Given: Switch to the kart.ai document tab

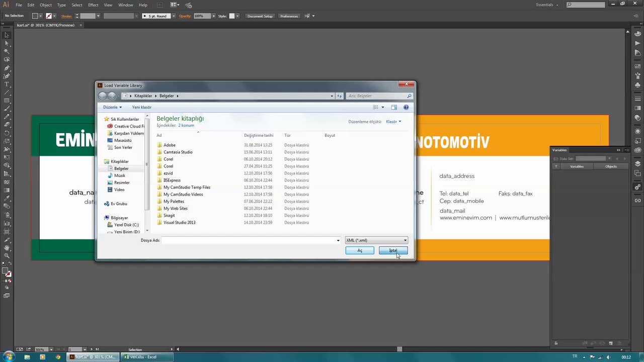Looking at the screenshot, I should coord(45,25).
